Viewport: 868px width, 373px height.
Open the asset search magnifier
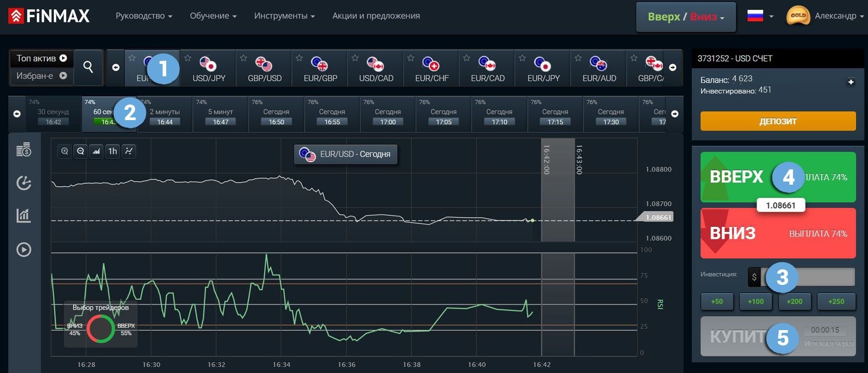pyautogui.click(x=88, y=67)
